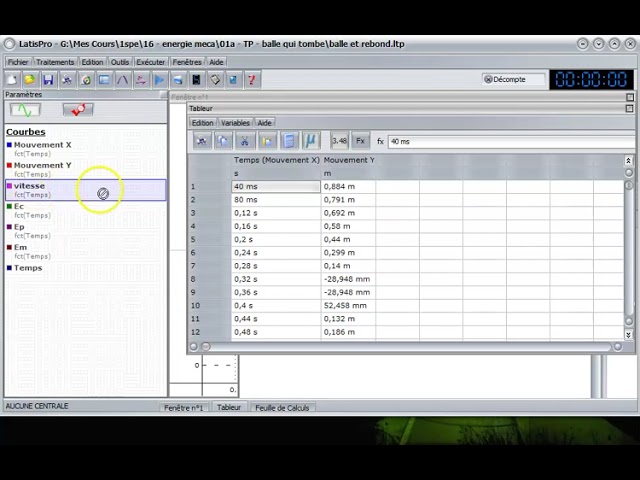This screenshot has height=480, width=640.
Task: Open the blue window panel icon in main toolbar
Action: [x=104, y=80]
